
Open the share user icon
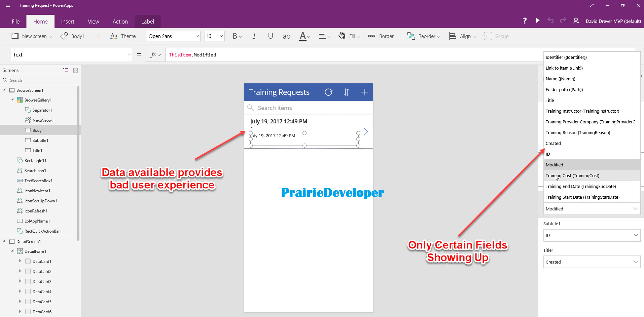pyautogui.click(x=576, y=21)
